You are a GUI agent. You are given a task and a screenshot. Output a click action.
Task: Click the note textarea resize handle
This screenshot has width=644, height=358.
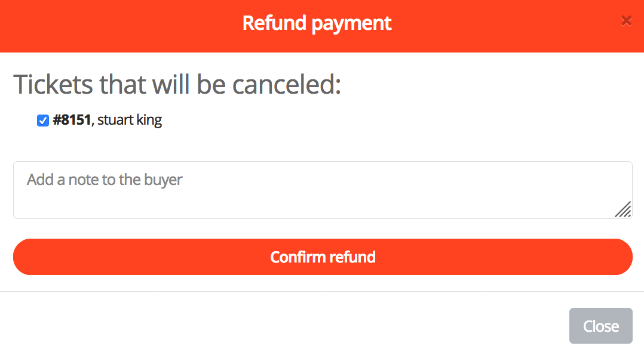(623, 209)
